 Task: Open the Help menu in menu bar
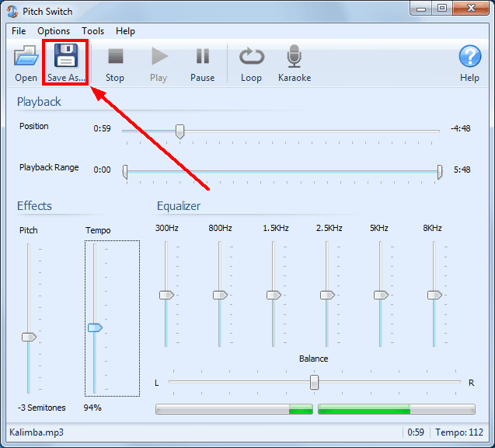(125, 31)
